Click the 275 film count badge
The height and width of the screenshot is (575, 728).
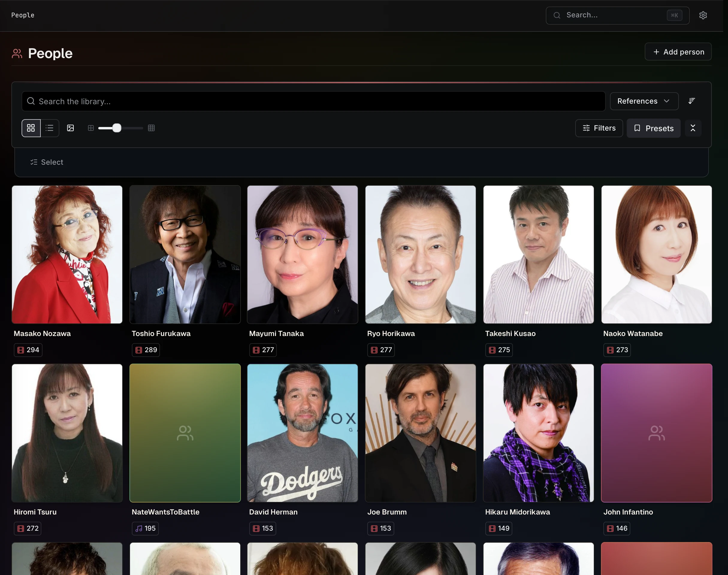point(499,350)
